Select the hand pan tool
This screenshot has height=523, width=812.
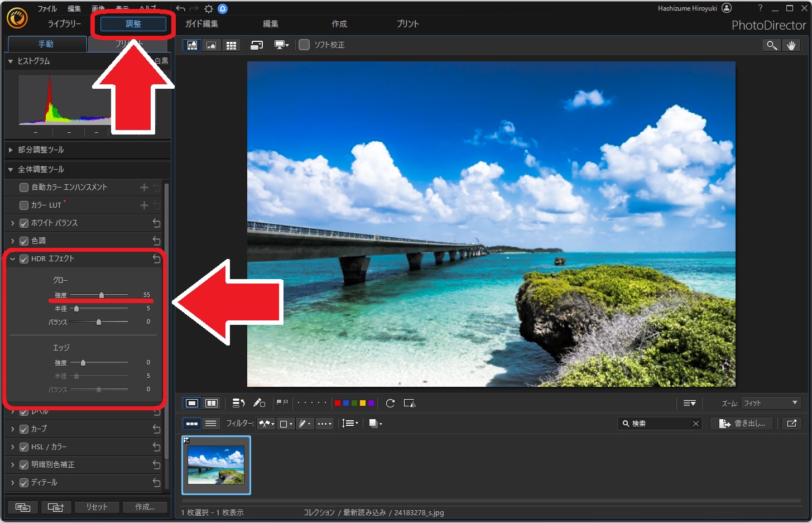[791, 45]
